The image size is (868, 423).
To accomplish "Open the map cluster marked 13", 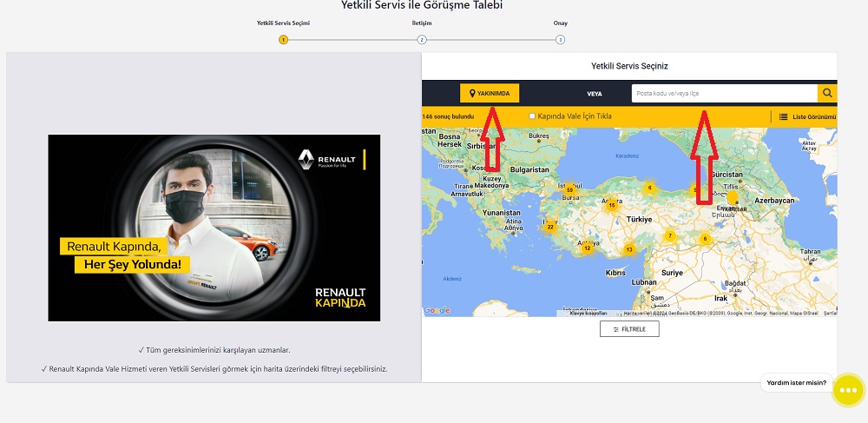I will (628, 249).
